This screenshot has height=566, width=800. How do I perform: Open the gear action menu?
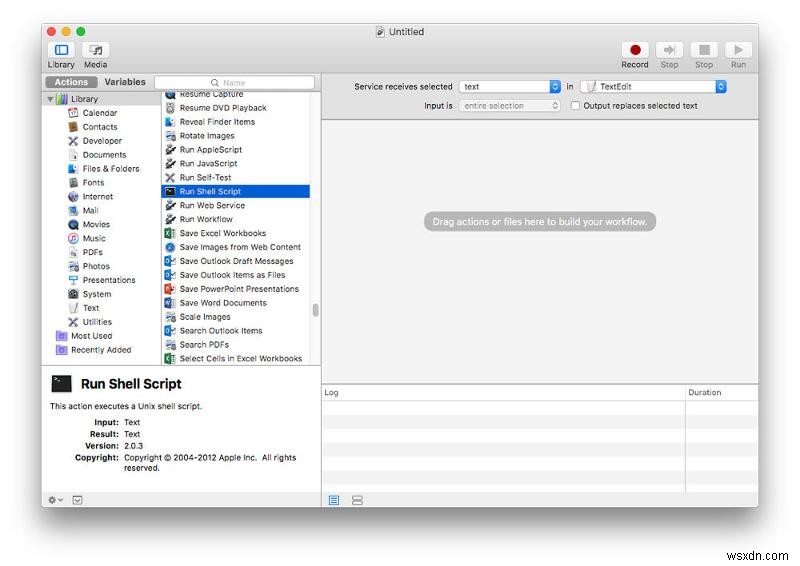(55, 500)
